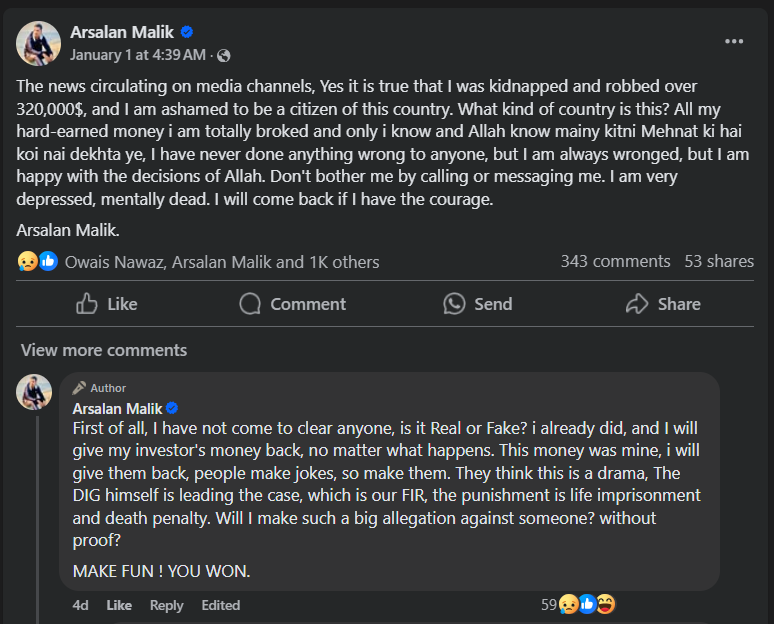Click the public audience globe icon
This screenshot has width=774, height=624.
224,55
